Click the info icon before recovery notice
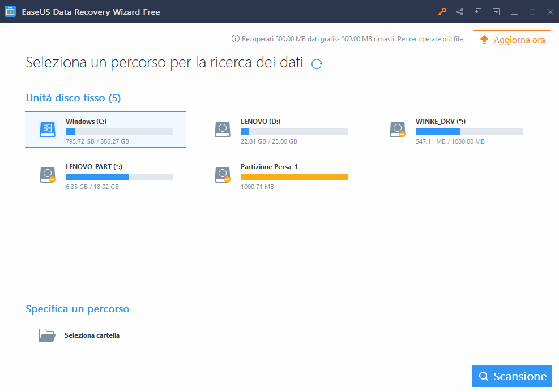The width and height of the screenshot is (559, 392). click(x=235, y=38)
